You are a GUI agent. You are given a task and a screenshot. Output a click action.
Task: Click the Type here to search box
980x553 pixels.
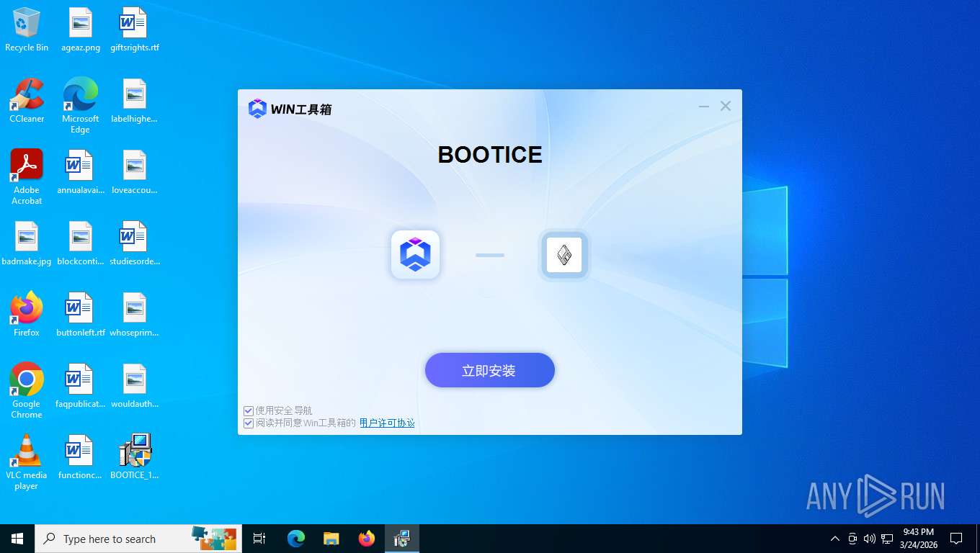coord(138,539)
